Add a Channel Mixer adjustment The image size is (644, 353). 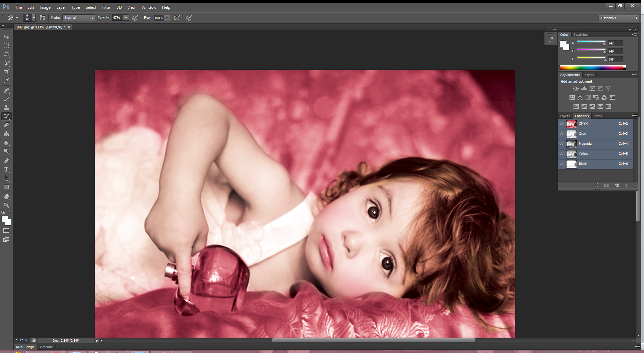pyautogui.click(x=604, y=98)
